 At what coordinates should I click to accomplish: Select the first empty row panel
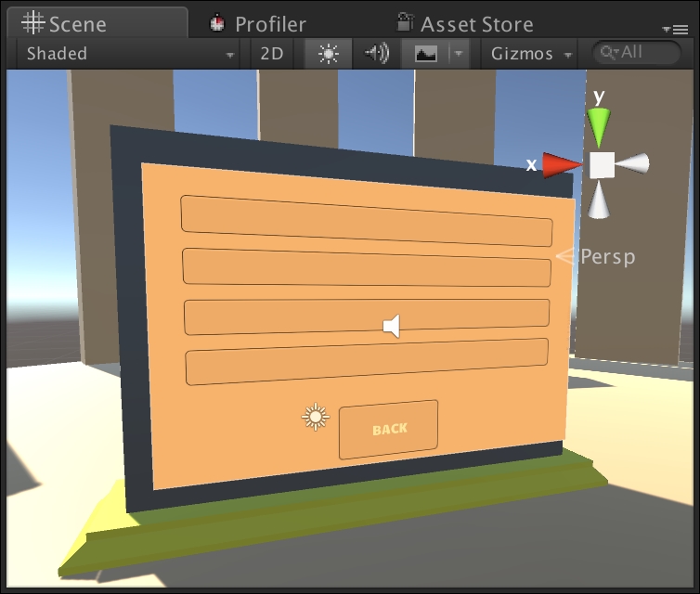coord(367,221)
